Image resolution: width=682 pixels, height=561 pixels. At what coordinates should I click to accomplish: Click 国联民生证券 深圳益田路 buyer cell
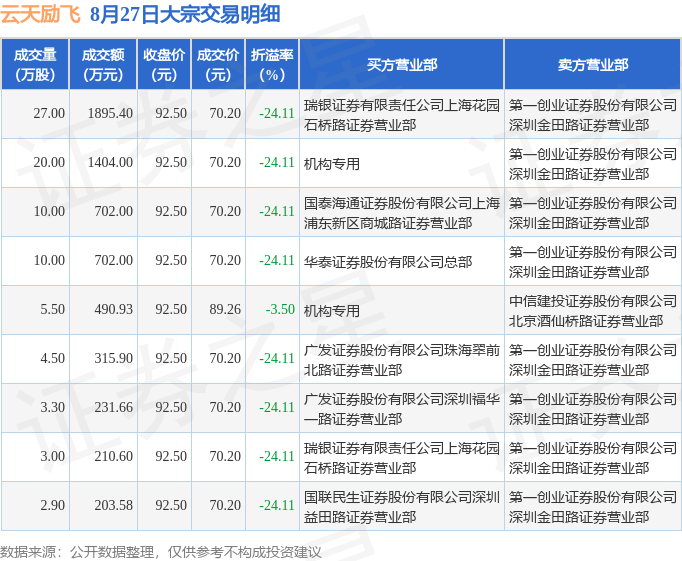[401, 507]
